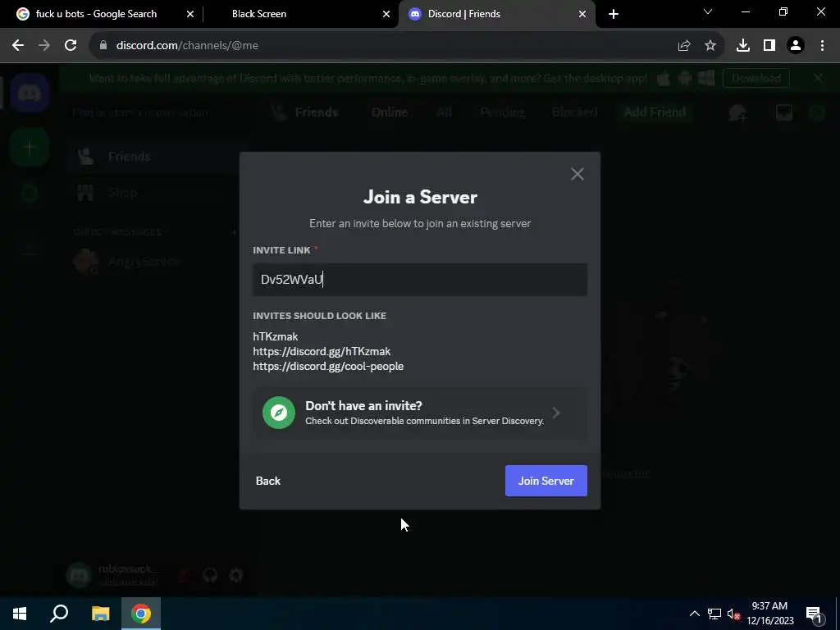The height and width of the screenshot is (630, 840).
Task: Click the Add a Server plus icon
Action: tap(30, 147)
